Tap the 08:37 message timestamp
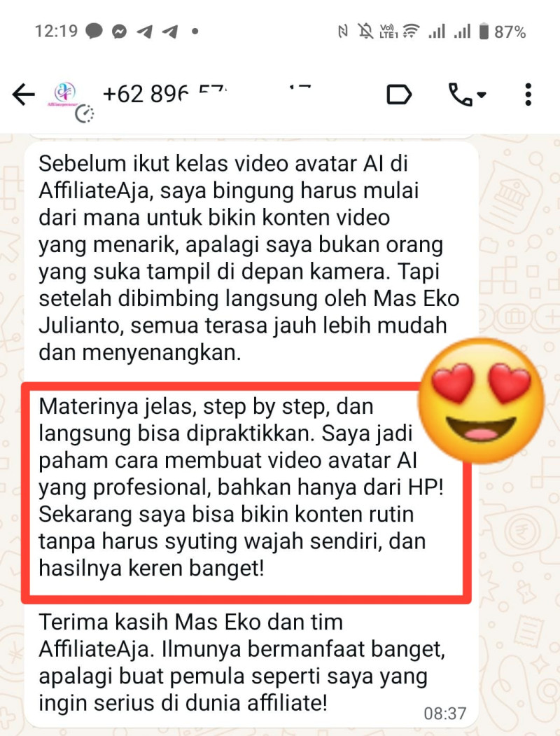Screen dimensions: 560x736 point(444,714)
